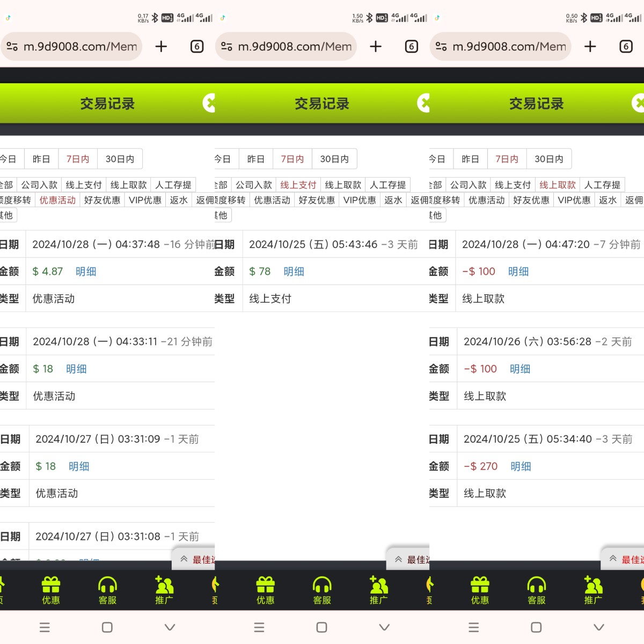Image resolution: width=644 pixels, height=644 pixels.
Task: Tap Android home square icon in leftmost screenshot
Action: coord(107,627)
